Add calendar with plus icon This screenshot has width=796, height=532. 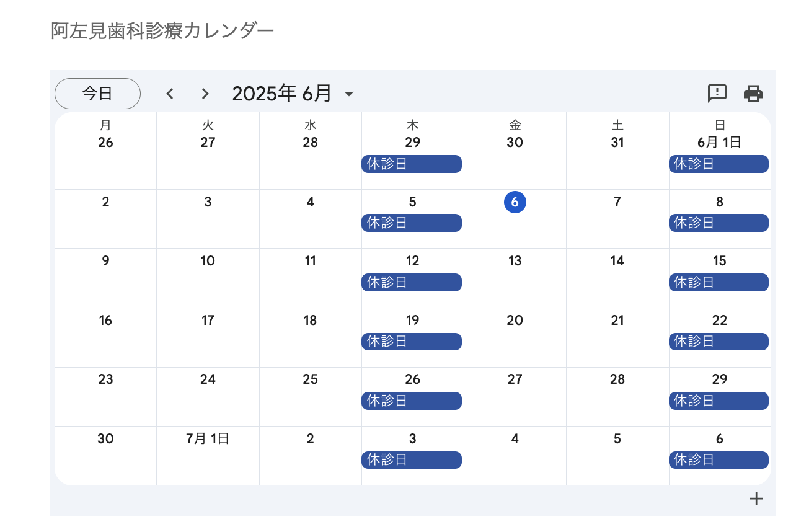(x=756, y=499)
